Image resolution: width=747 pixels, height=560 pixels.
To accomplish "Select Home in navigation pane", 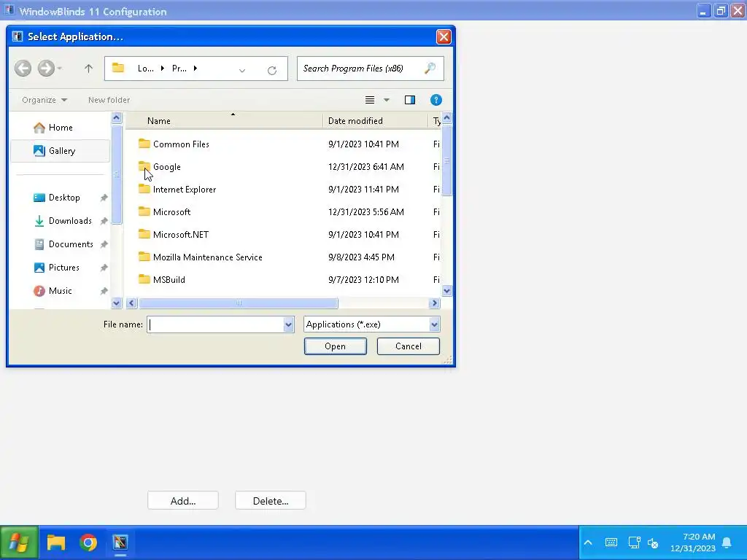I will 61,128.
